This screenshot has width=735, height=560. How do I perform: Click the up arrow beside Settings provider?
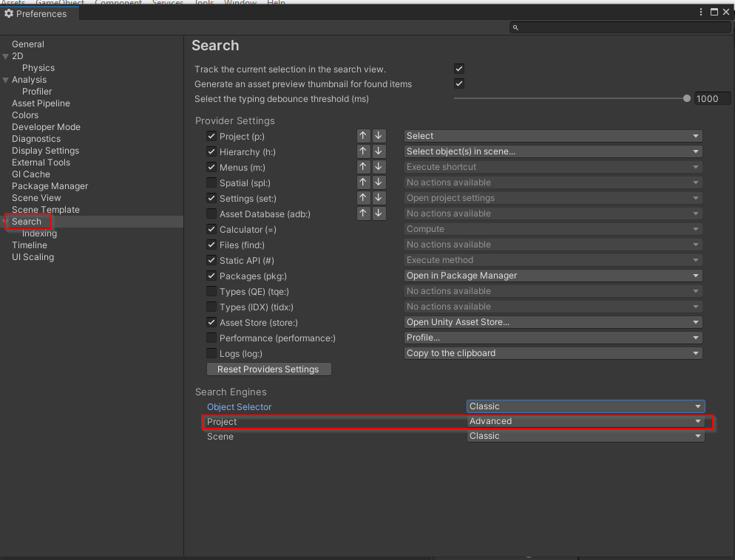point(362,197)
